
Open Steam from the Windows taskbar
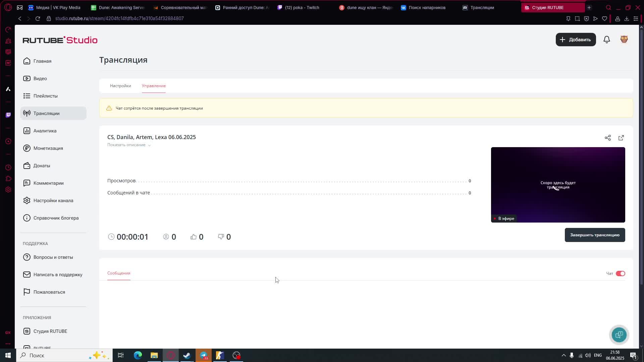point(187,355)
